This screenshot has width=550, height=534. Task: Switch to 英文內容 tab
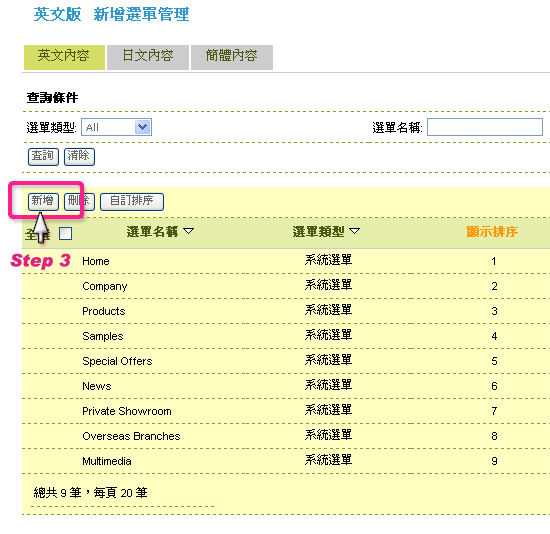(x=64, y=57)
